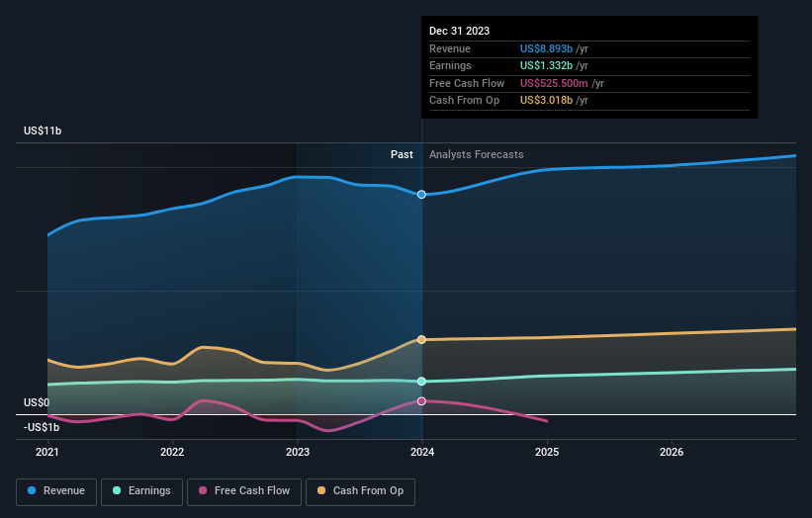Select the Cash From Op data point marker
This screenshot has width=812, height=518.
click(x=421, y=339)
